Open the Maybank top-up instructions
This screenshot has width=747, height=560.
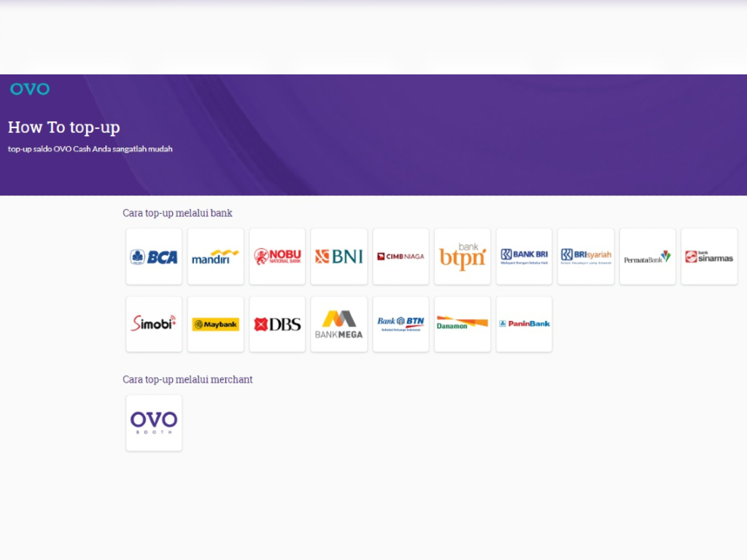coord(215,324)
